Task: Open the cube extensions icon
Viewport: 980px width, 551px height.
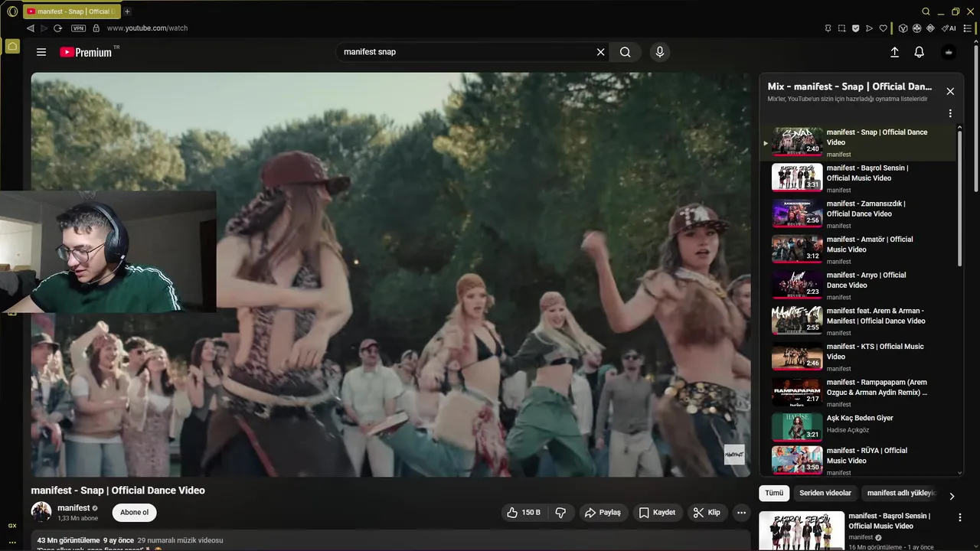Action: (x=903, y=28)
